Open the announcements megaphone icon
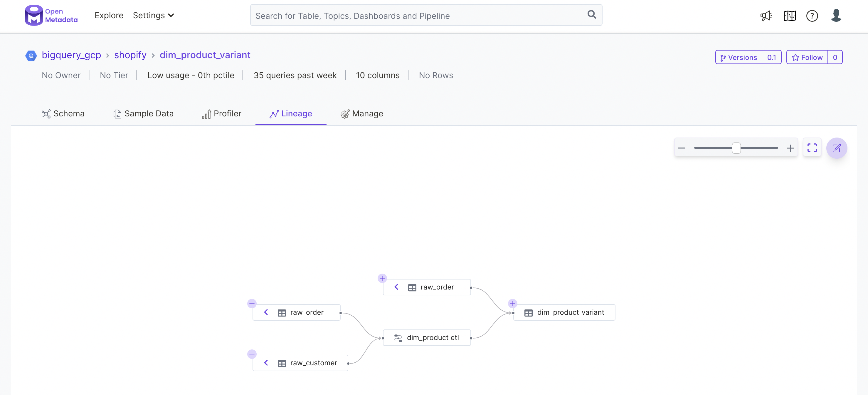 (766, 16)
